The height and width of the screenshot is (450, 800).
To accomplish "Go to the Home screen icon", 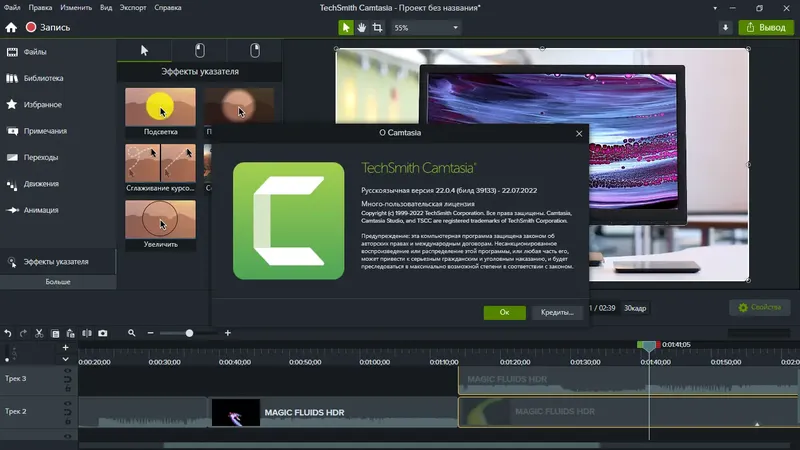I will click(11, 28).
